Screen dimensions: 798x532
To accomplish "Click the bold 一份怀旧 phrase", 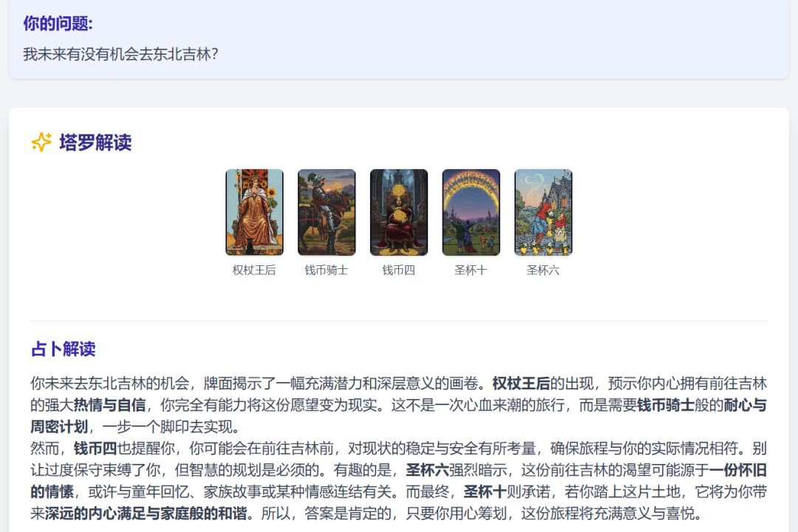I will (738, 470).
